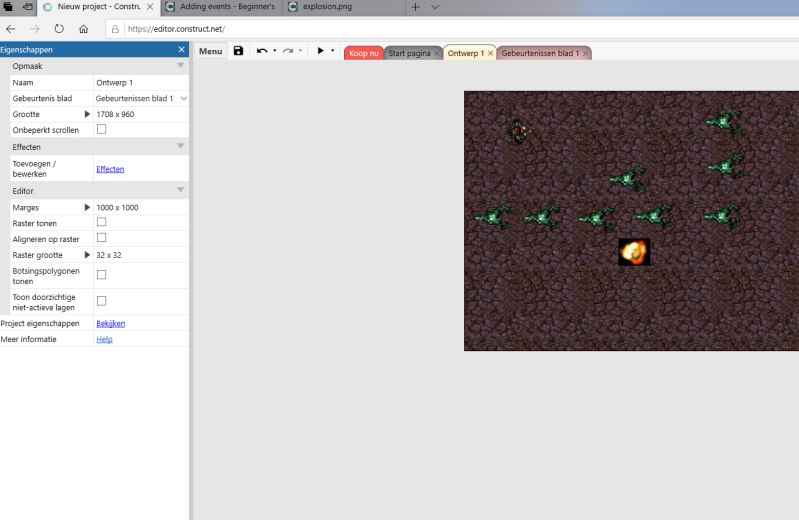Open a new browser tab
This screenshot has height=520, width=799.
click(x=416, y=7)
